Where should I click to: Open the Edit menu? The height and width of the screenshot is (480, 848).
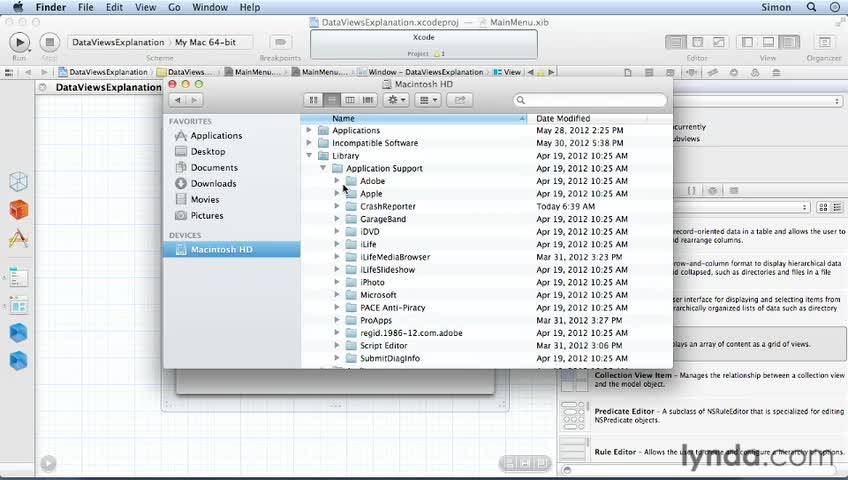(x=114, y=7)
